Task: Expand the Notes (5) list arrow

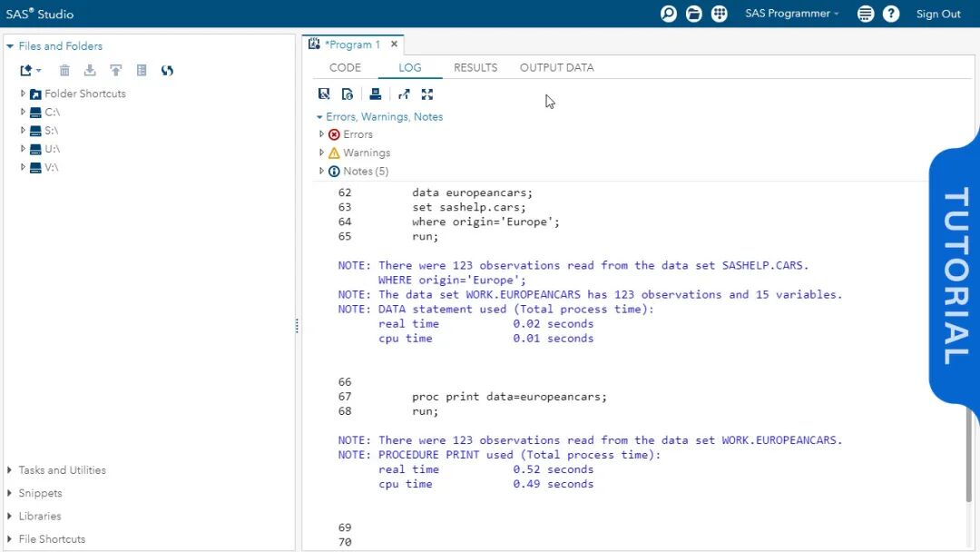Action: pyautogui.click(x=322, y=171)
